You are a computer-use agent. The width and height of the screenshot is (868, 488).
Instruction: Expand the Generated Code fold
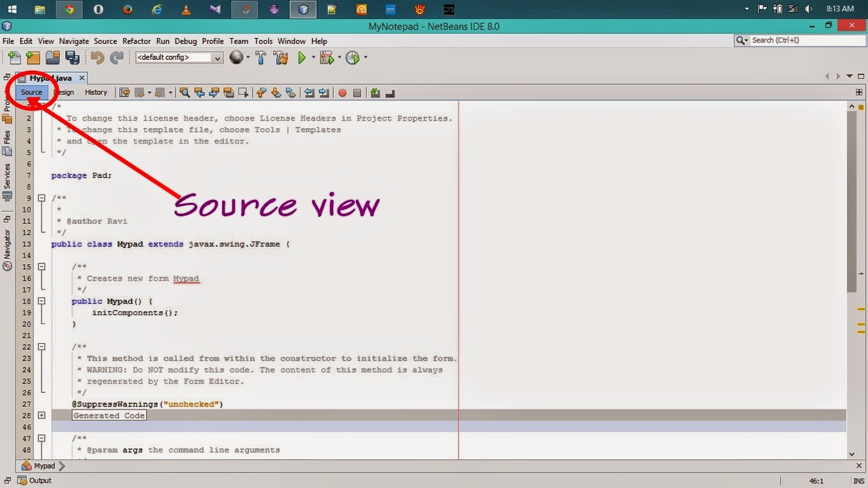click(x=42, y=415)
